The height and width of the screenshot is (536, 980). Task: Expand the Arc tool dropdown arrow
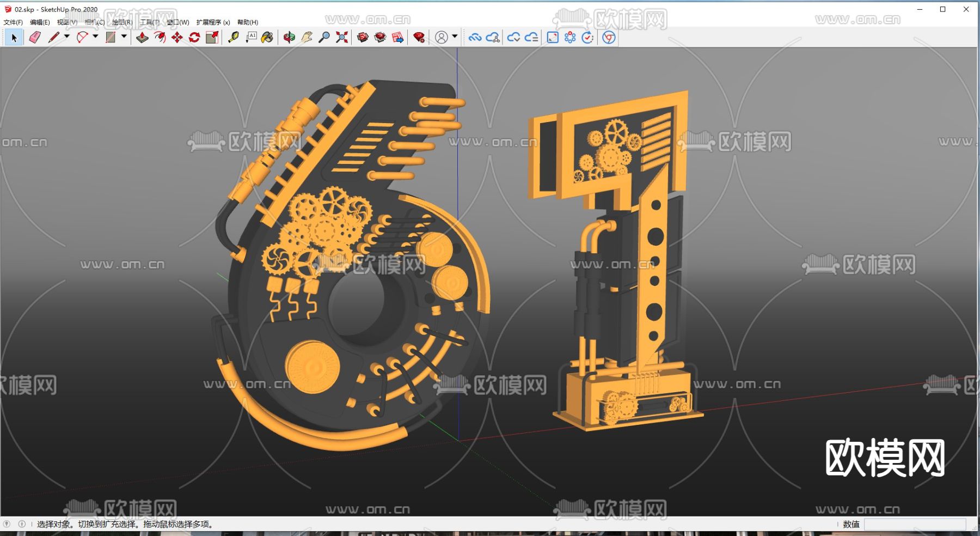click(95, 36)
